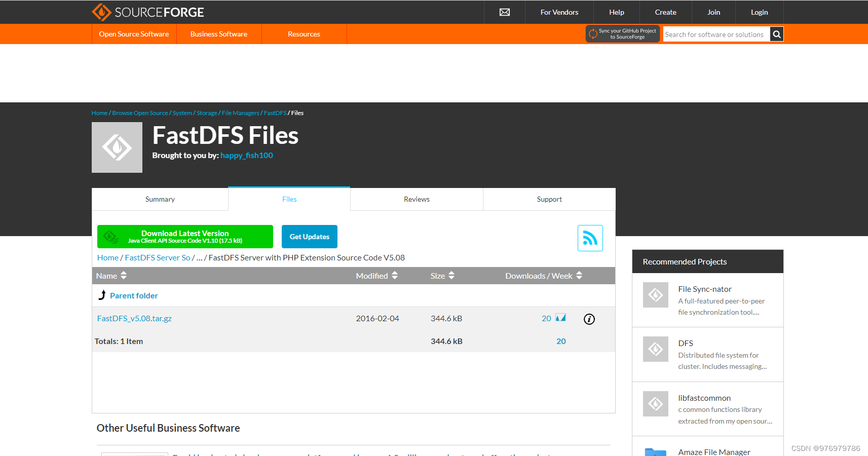Click System breadcrumb link
The image size is (868, 456).
tap(182, 113)
